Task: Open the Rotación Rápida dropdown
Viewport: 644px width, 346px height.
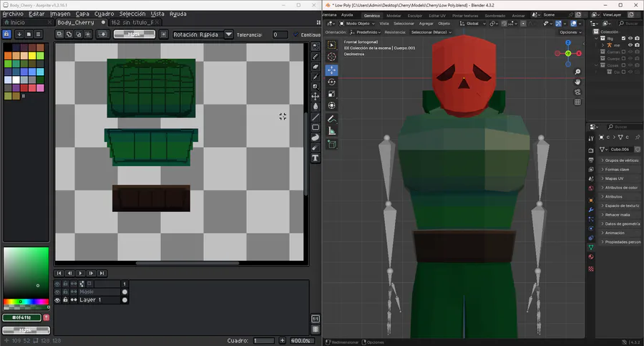Action: click(x=228, y=34)
